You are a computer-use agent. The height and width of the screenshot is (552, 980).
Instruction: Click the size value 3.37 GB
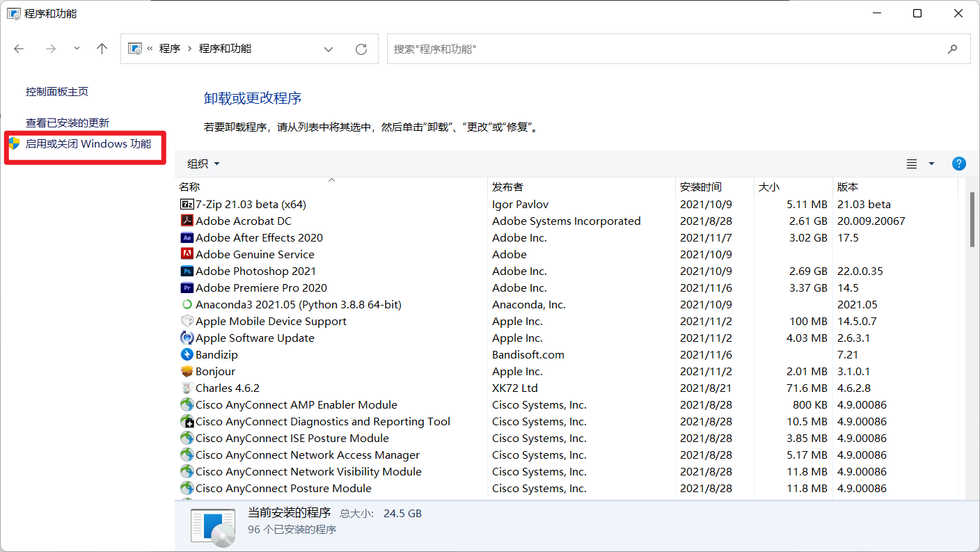pyautogui.click(x=807, y=288)
